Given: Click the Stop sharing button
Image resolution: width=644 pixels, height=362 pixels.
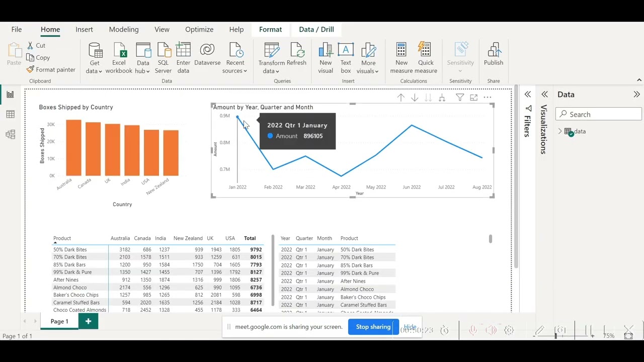Looking at the screenshot, I should [x=373, y=327].
